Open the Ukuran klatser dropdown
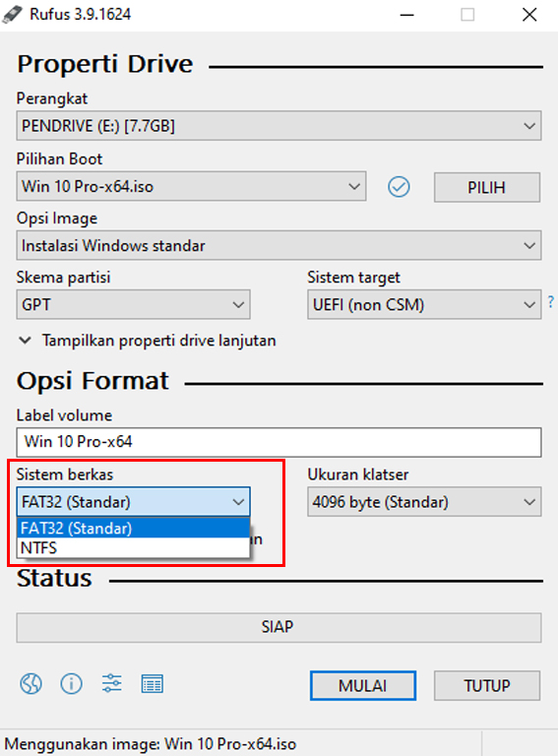Viewport: 558px width, 756px height. pyautogui.click(x=424, y=502)
